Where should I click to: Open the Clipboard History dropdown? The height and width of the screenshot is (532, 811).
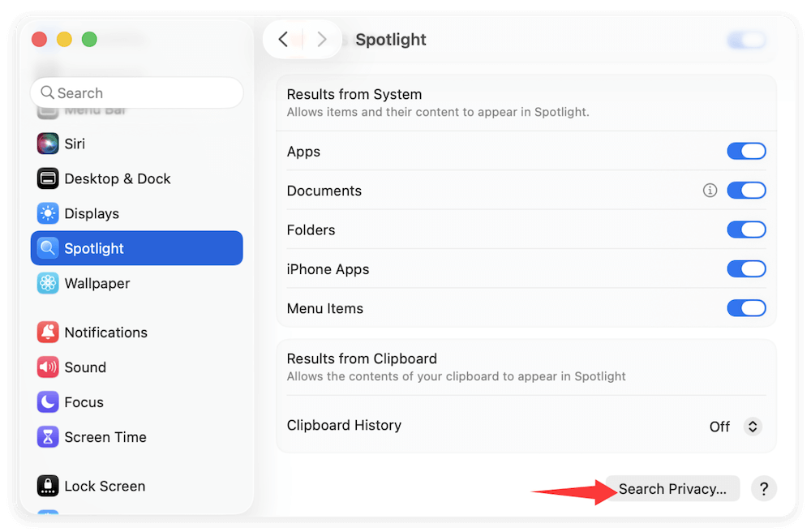point(735,425)
